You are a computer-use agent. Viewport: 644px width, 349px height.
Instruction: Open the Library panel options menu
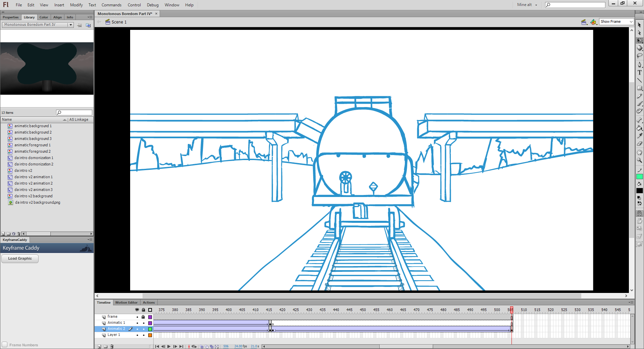(x=90, y=17)
